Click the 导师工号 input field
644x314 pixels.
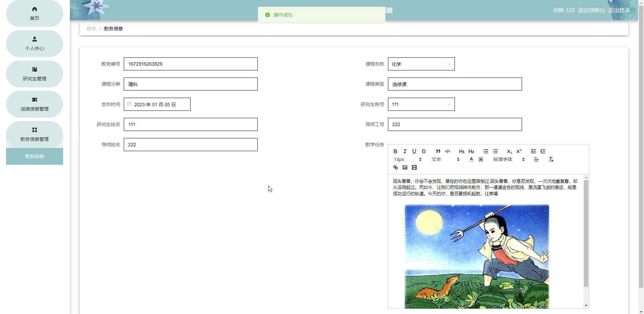[455, 124]
